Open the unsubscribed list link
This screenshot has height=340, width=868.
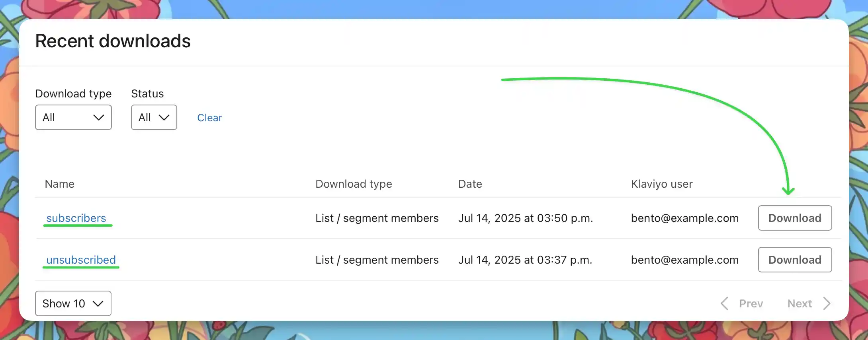point(81,260)
